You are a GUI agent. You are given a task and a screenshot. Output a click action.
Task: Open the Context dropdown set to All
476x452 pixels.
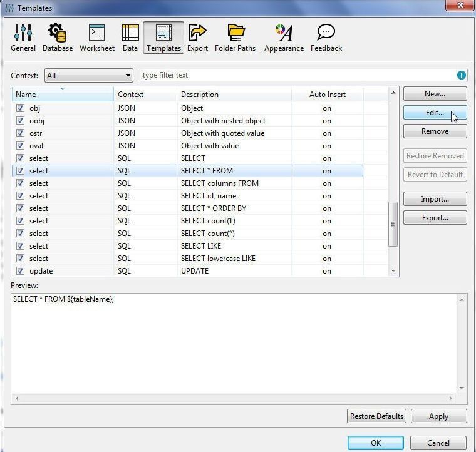click(x=89, y=76)
